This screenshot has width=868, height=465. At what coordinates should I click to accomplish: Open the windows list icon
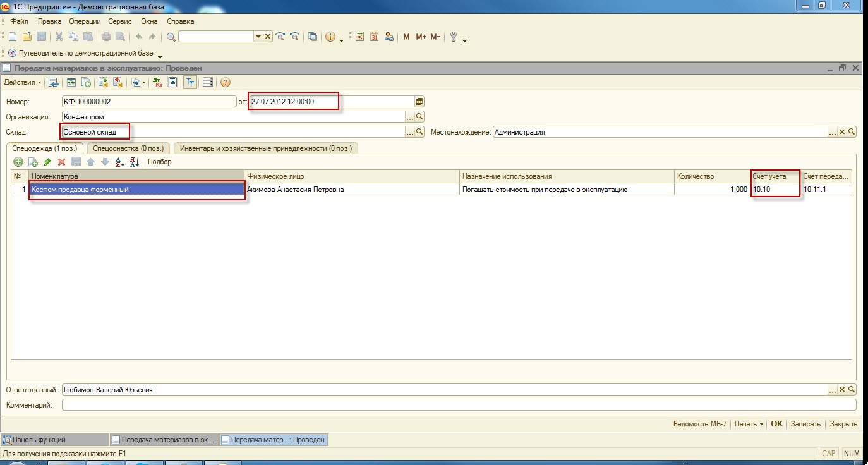coord(313,37)
